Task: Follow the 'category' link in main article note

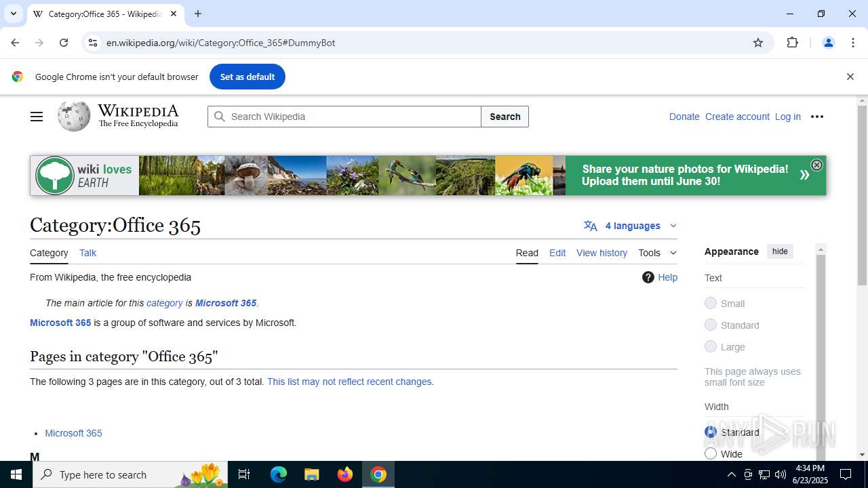Action: click(x=165, y=303)
